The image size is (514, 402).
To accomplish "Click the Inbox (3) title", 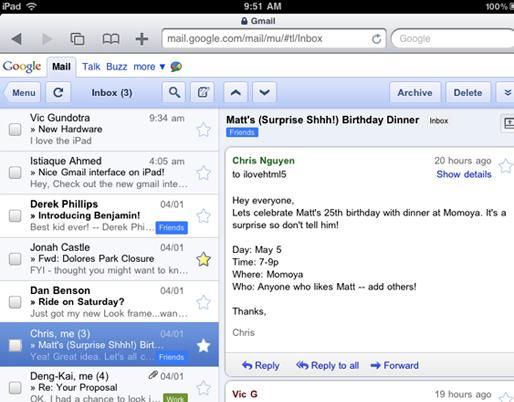I will pos(112,93).
